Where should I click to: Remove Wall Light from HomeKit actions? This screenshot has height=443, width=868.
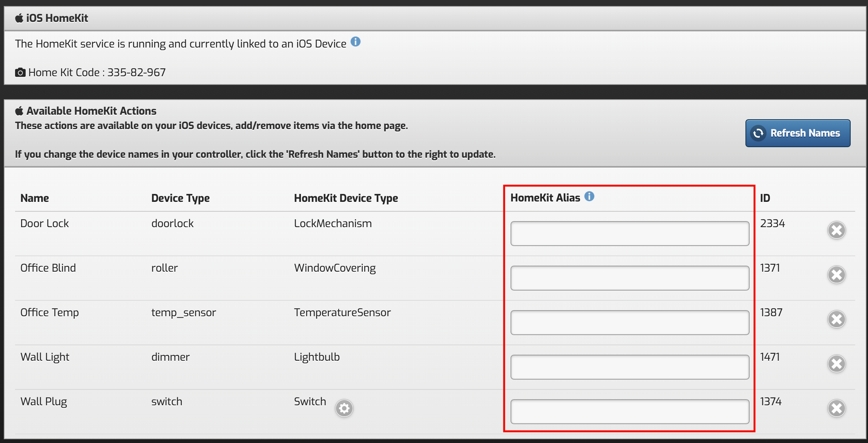[x=836, y=364]
